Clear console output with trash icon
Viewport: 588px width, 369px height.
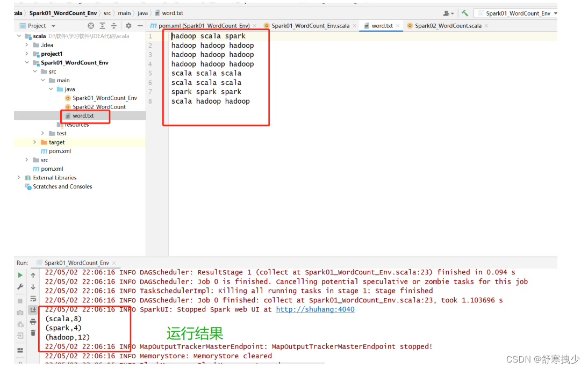[33, 332]
